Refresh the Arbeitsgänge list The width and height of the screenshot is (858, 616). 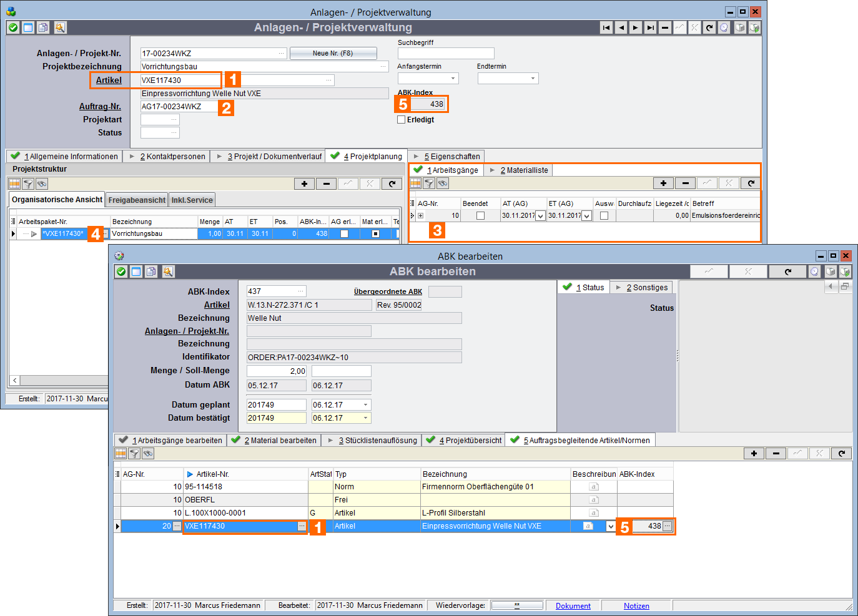point(751,183)
